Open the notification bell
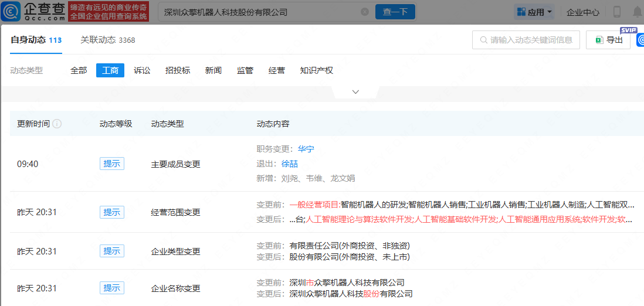 pos(637,12)
